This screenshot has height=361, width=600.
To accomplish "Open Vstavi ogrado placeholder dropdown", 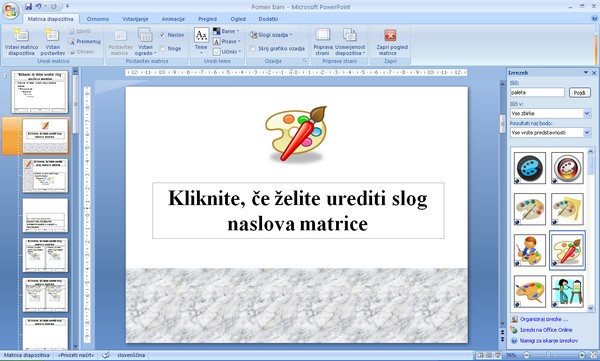I will 145,41.
